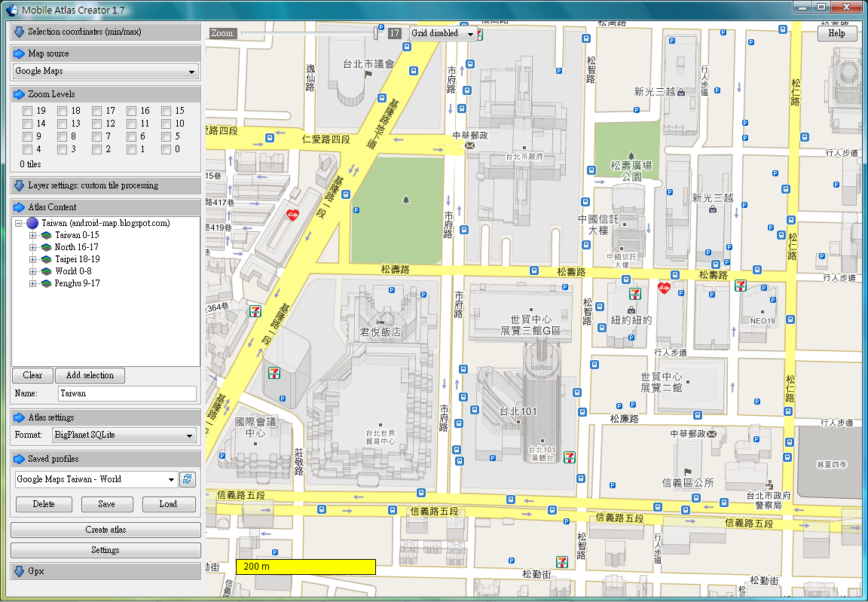Image resolution: width=868 pixels, height=602 pixels.
Task: Check zoom level 7
Action: coord(97,136)
